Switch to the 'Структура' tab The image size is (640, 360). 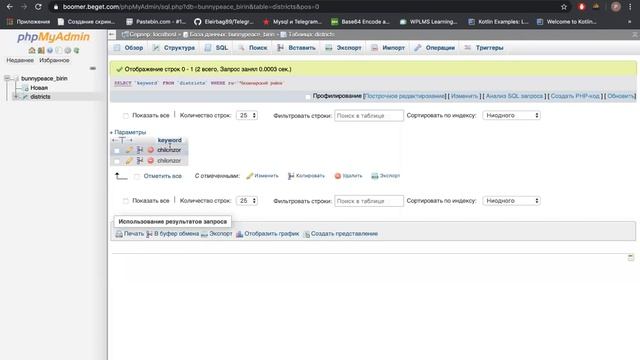coord(174,48)
